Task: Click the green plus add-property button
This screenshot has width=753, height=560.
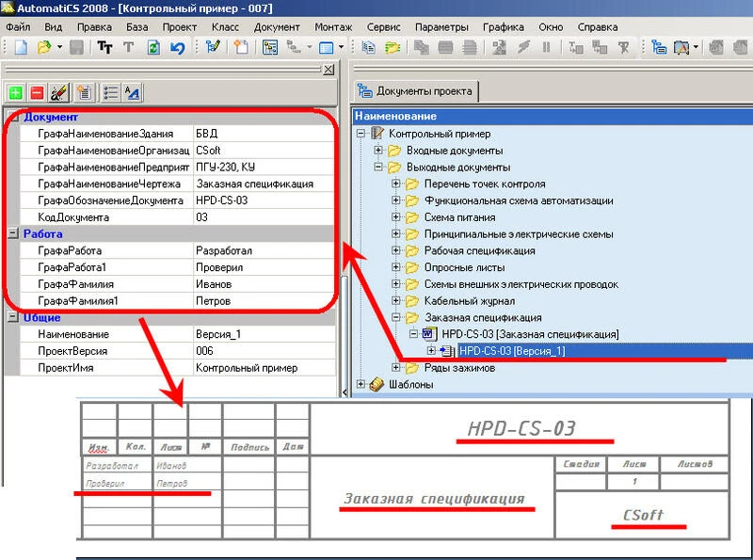Action: pyautogui.click(x=15, y=92)
